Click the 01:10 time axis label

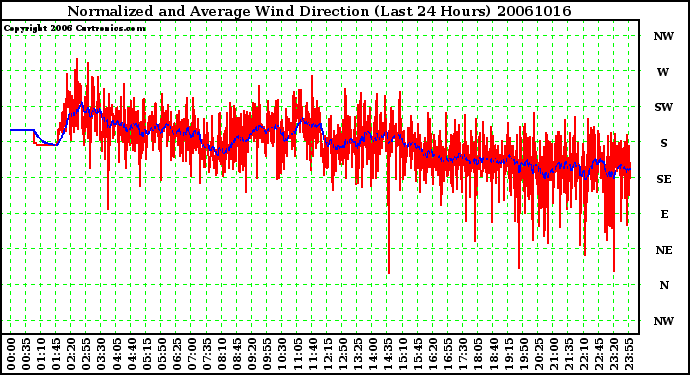click(41, 354)
